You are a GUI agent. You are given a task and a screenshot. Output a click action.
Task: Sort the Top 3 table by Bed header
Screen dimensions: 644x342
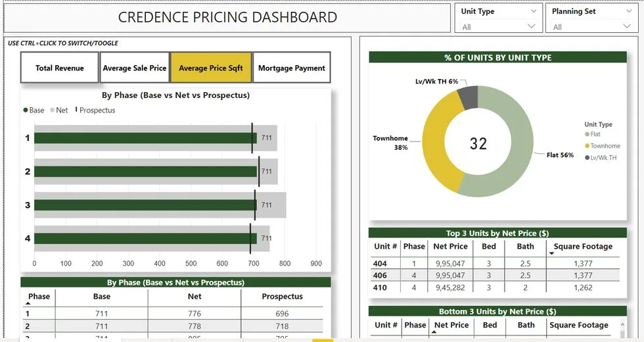coord(489,246)
